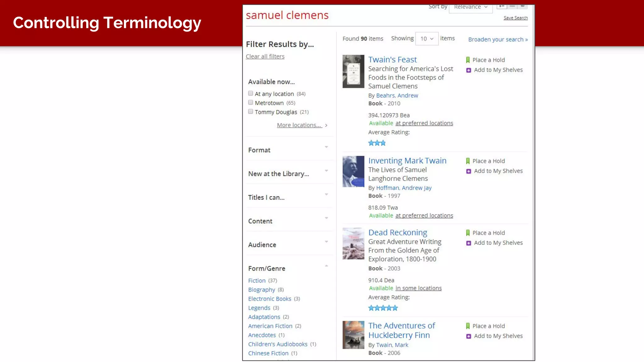Open the Broaden your search link
The width and height of the screenshot is (644, 362).
(x=497, y=40)
